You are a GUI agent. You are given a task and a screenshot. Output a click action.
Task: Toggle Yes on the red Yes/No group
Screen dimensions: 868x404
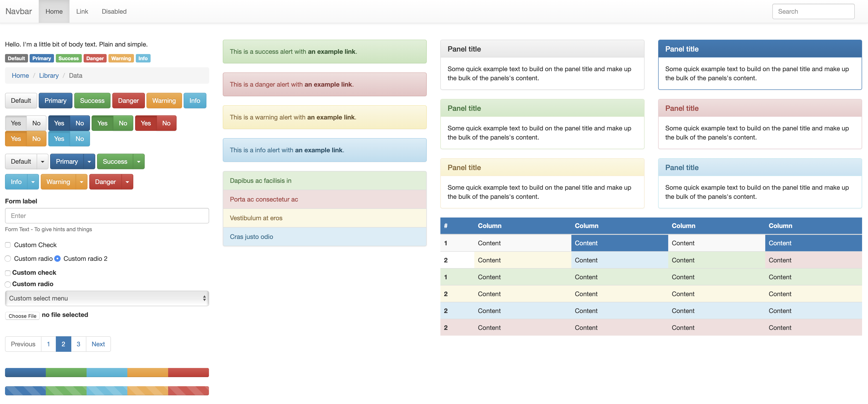(146, 123)
